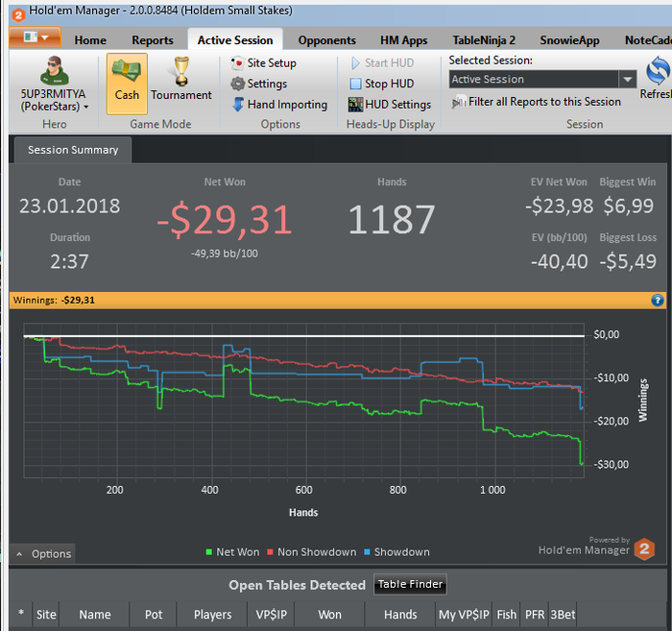
Task: Open HUD Settings
Action: click(389, 105)
